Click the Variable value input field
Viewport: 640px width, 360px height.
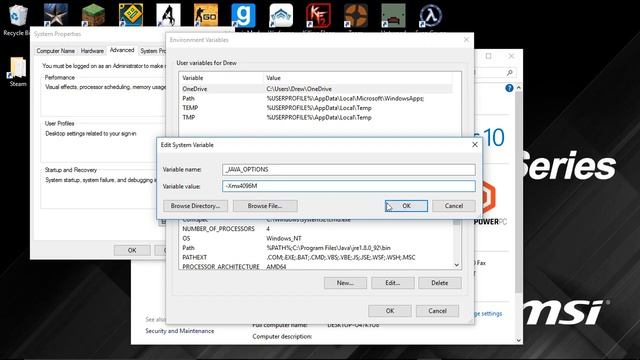coord(349,186)
